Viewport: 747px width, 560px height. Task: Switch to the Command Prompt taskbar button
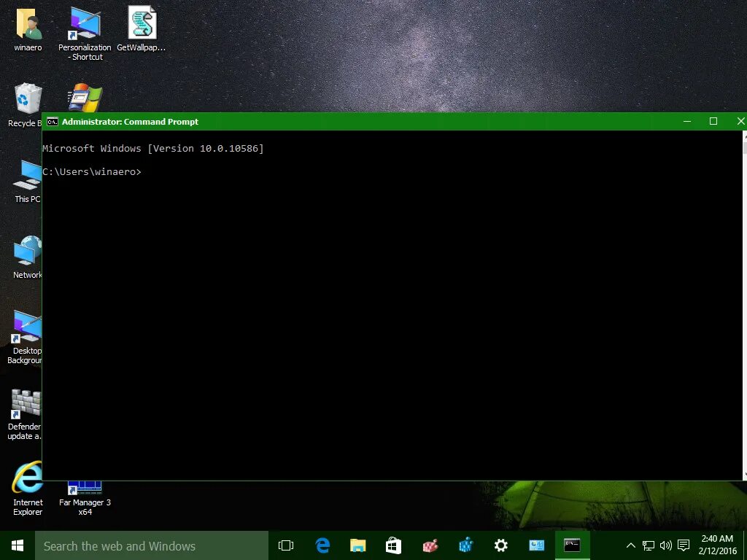click(x=572, y=545)
